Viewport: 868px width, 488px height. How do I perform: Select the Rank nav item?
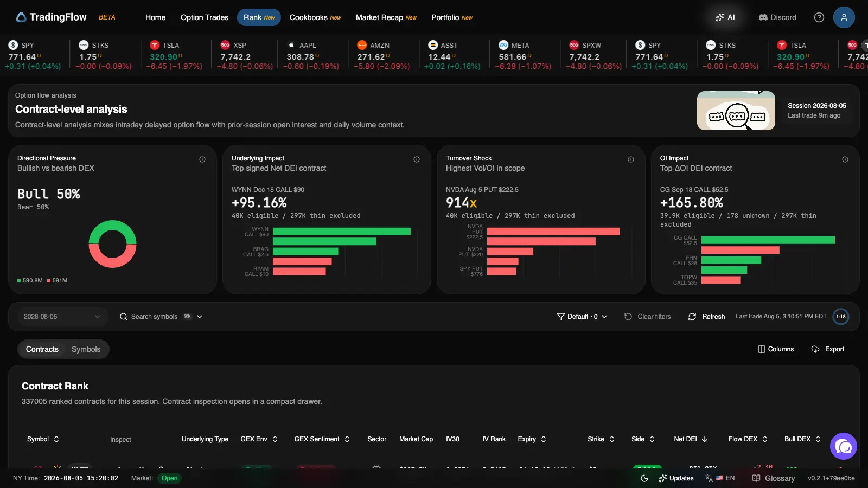click(259, 17)
